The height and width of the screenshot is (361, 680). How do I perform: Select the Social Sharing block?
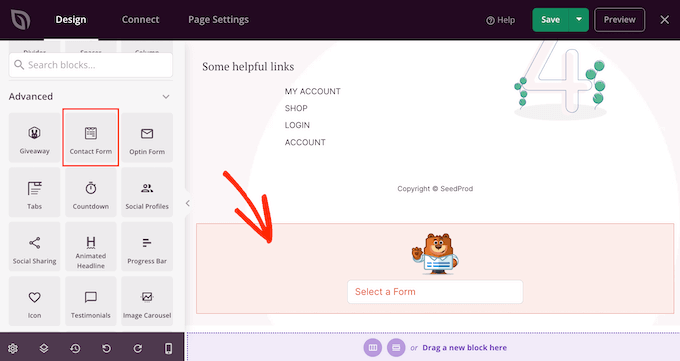click(35, 247)
